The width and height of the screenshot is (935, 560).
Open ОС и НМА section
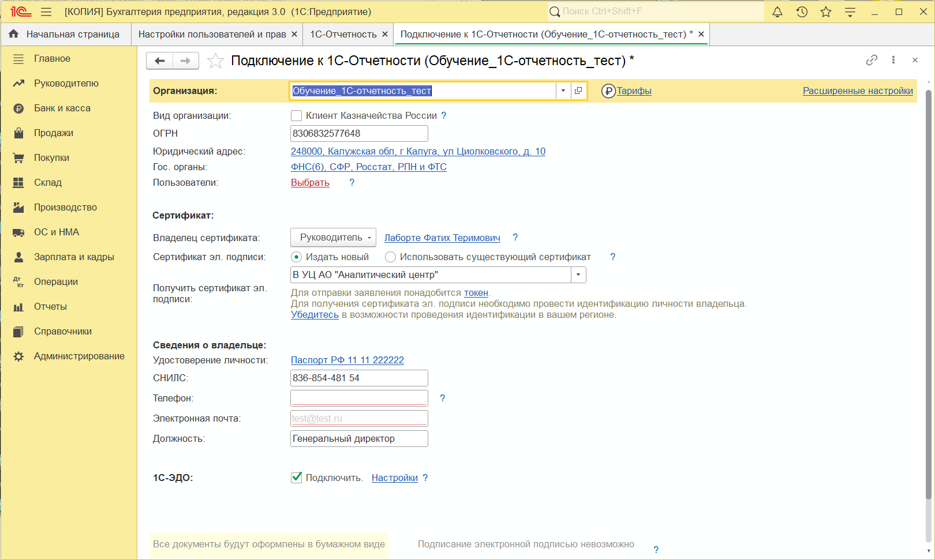pos(69,232)
